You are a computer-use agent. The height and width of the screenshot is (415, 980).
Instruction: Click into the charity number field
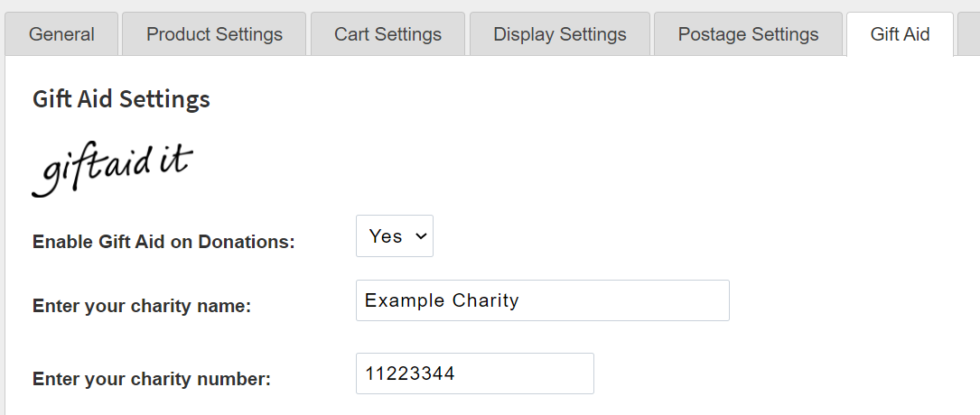(x=474, y=373)
